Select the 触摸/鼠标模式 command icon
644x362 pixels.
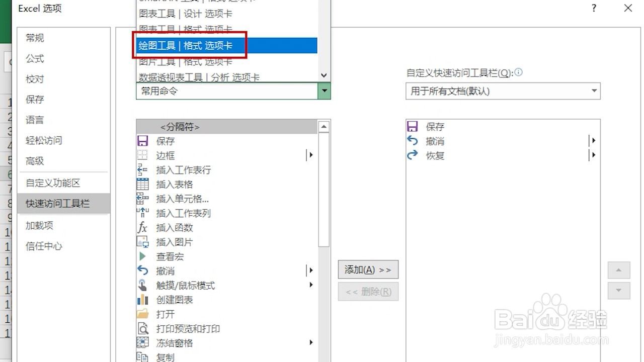142,285
